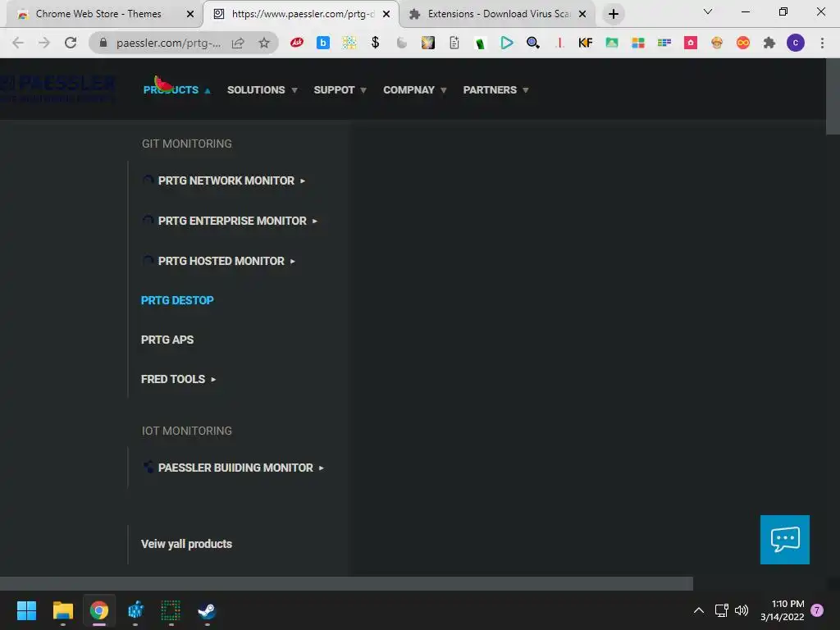Screen dimensions: 840x630
Task: Open Windows Start menu
Action: [x=26, y=610]
